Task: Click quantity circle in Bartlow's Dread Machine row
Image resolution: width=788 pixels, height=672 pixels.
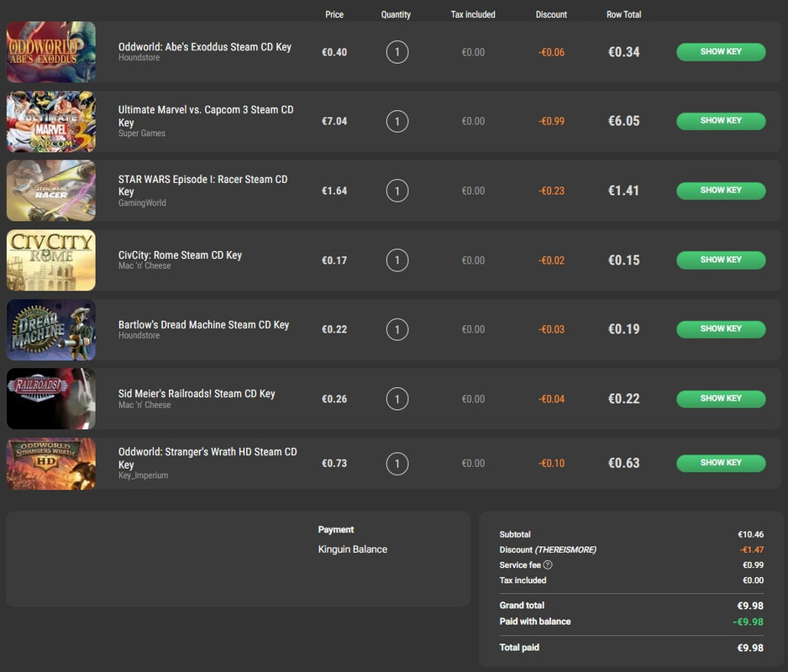Action: coord(397,329)
